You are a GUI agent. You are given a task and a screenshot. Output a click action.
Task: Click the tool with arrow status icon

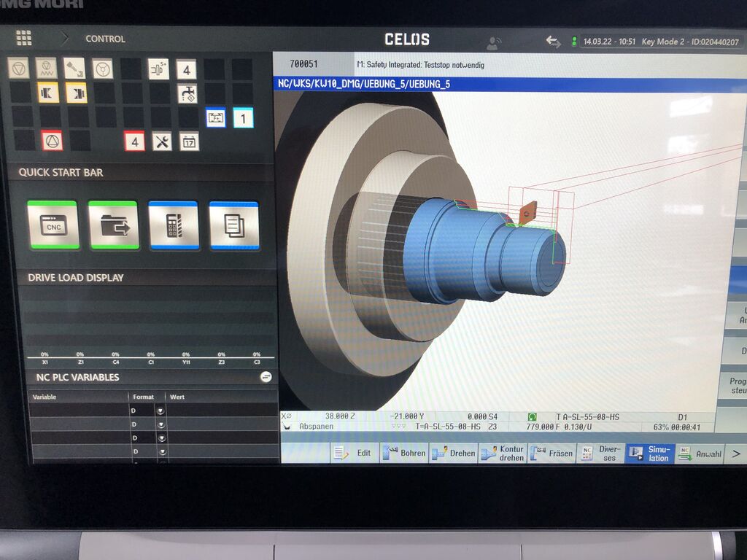(74, 69)
